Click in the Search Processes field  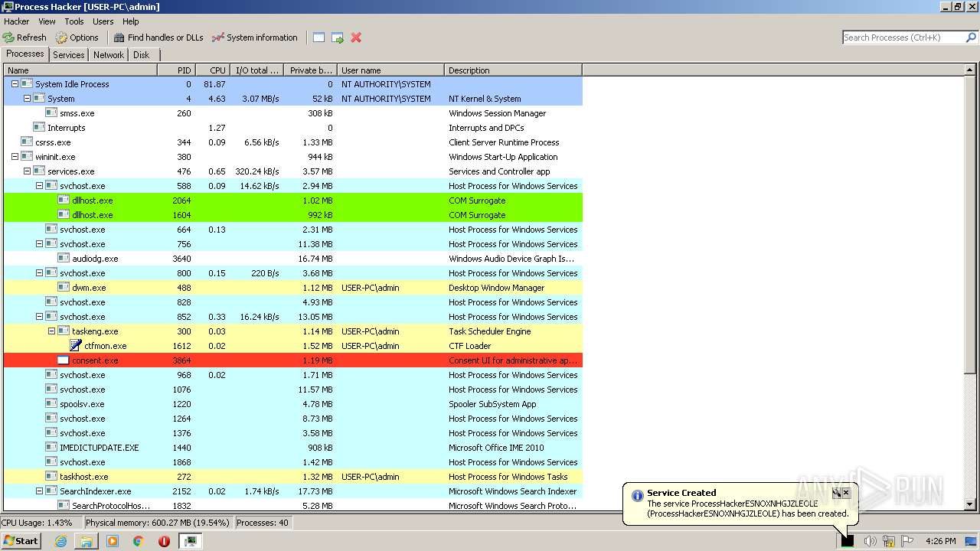(903, 37)
